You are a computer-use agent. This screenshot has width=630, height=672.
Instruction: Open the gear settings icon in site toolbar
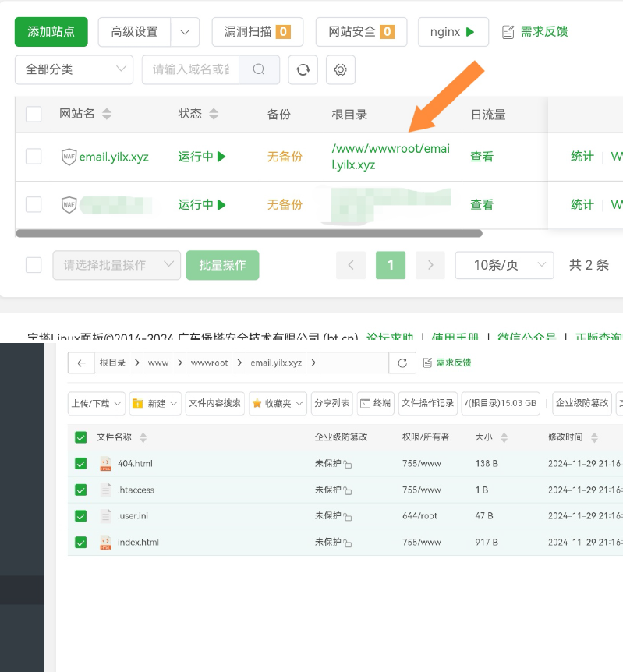point(340,69)
